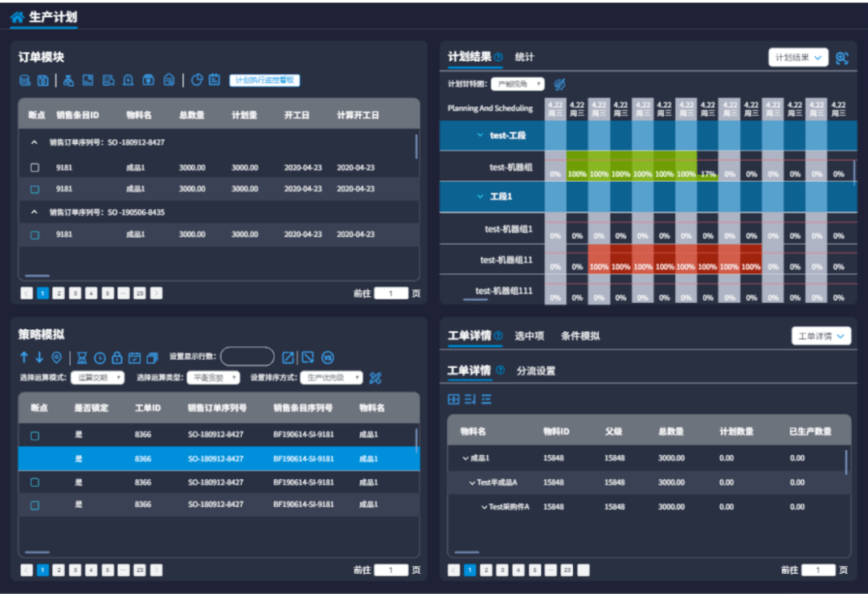Switch to the 统计 tab
Screen dimensions: 868x594
(524, 57)
